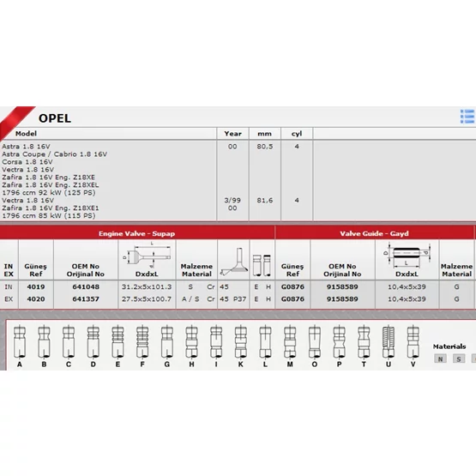Select valve stem type T icon
The image size is (476, 476).
point(364,342)
